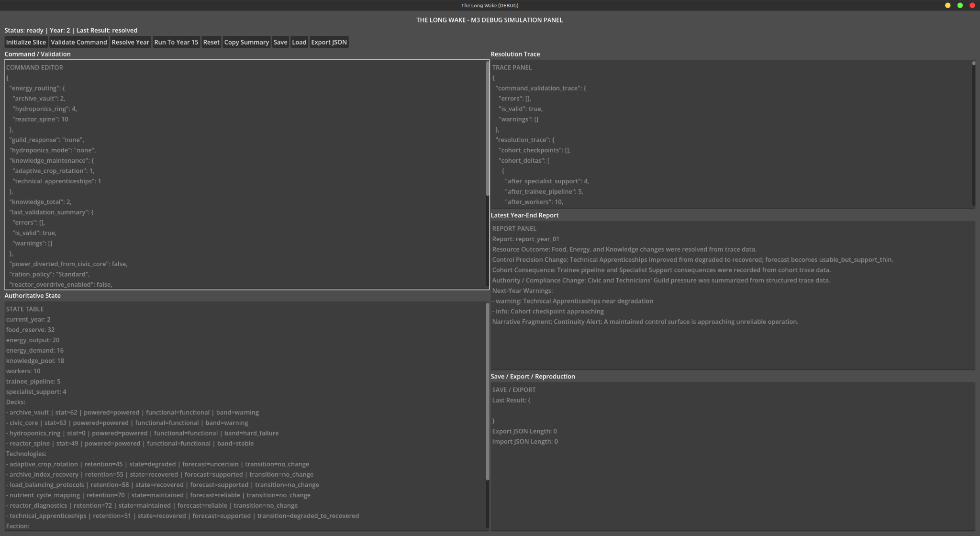Click the status line showing Year: 2
This screenshot has width=980, height=536.
pos(71,30)
